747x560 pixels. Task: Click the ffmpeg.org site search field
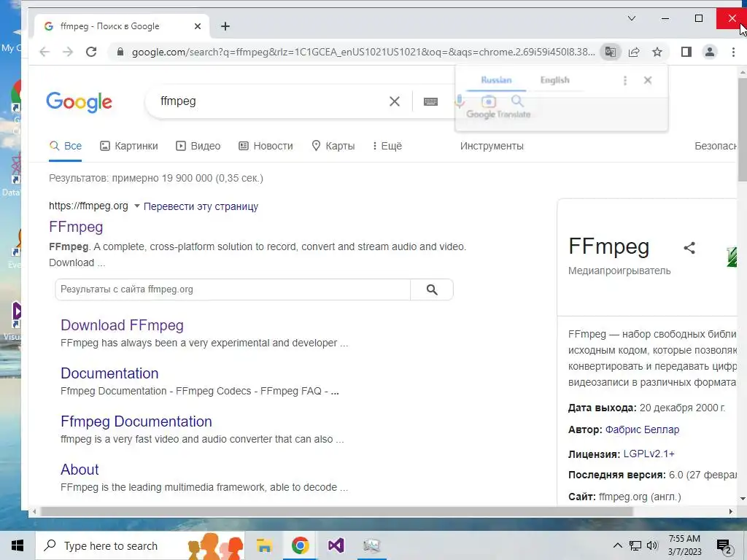(233, 289)
